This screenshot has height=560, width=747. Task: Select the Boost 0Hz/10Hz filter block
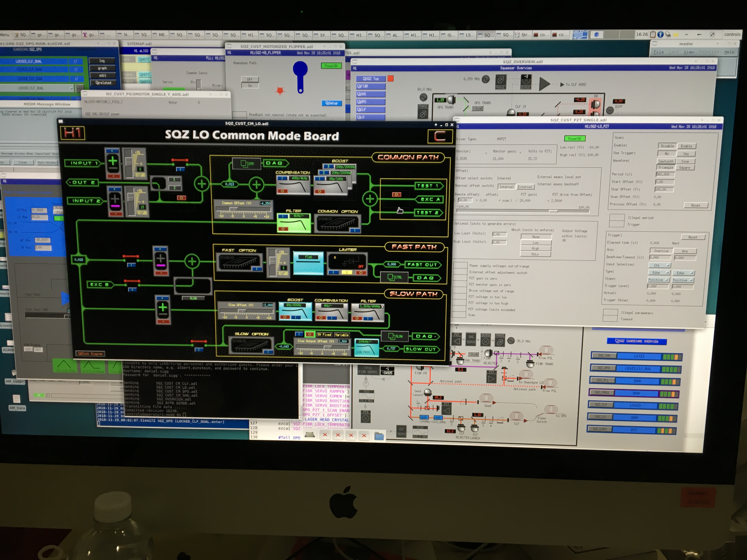330,186
